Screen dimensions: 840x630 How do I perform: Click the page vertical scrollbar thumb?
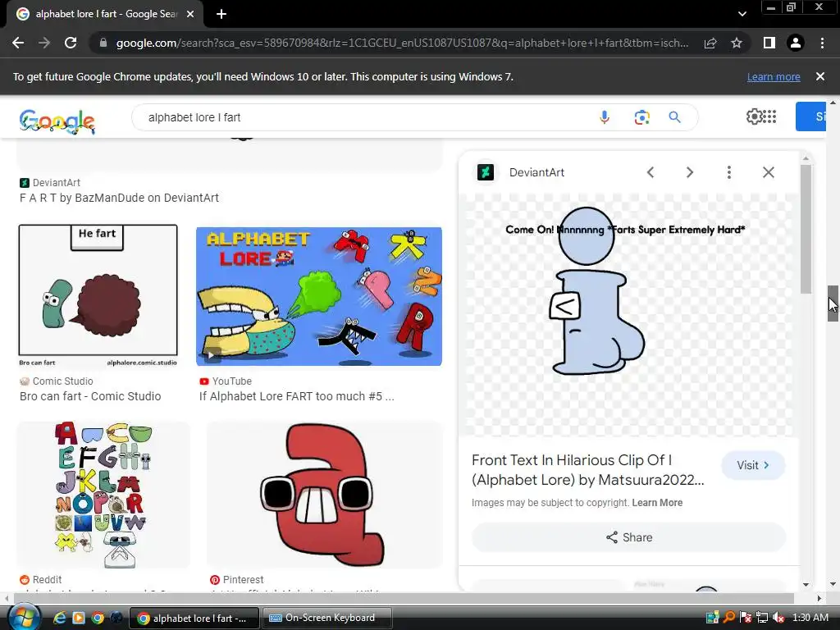833,304
